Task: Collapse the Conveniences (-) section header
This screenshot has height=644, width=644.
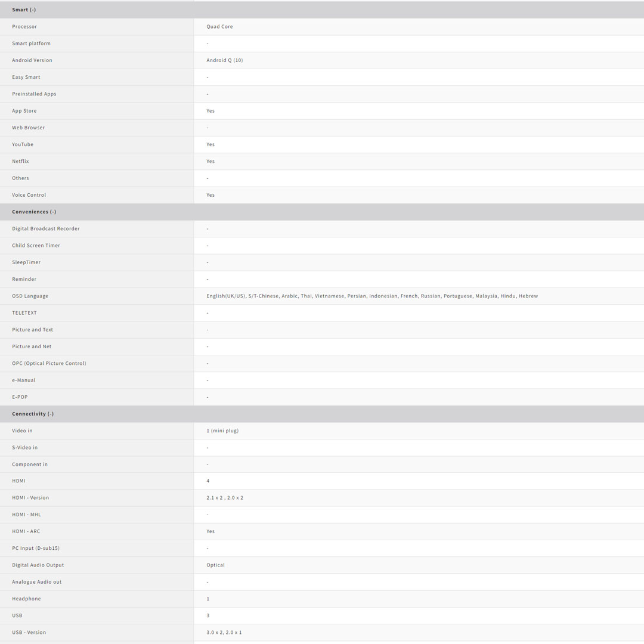Action: [34, 212]
